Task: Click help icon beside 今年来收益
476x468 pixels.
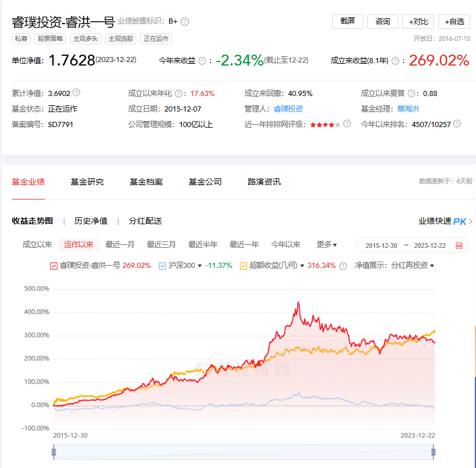Action: click(202, 61)
